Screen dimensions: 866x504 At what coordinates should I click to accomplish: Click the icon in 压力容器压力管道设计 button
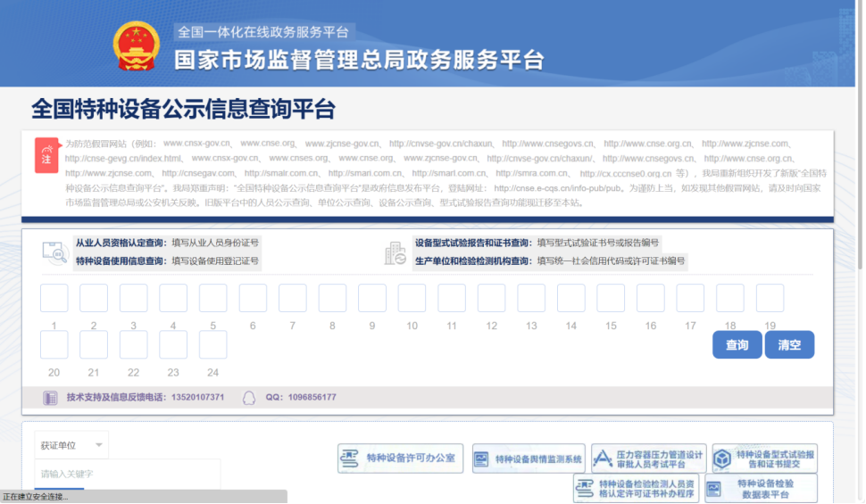click(x=603, y=459)
